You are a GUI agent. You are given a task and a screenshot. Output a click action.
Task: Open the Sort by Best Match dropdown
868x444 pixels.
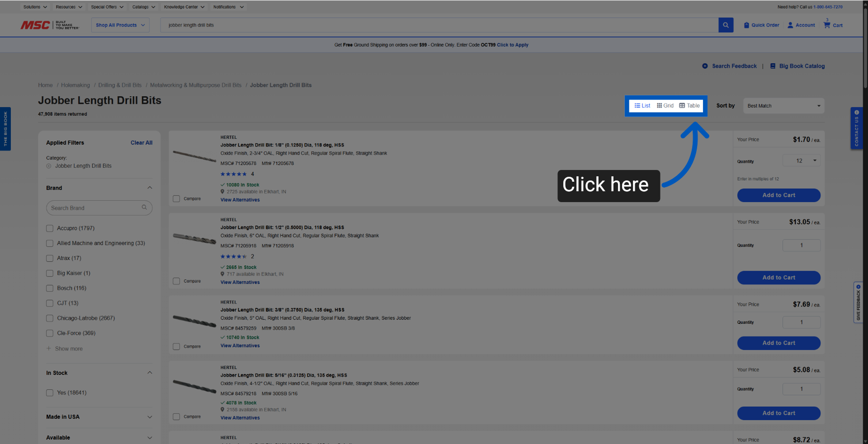coord(783,106)
